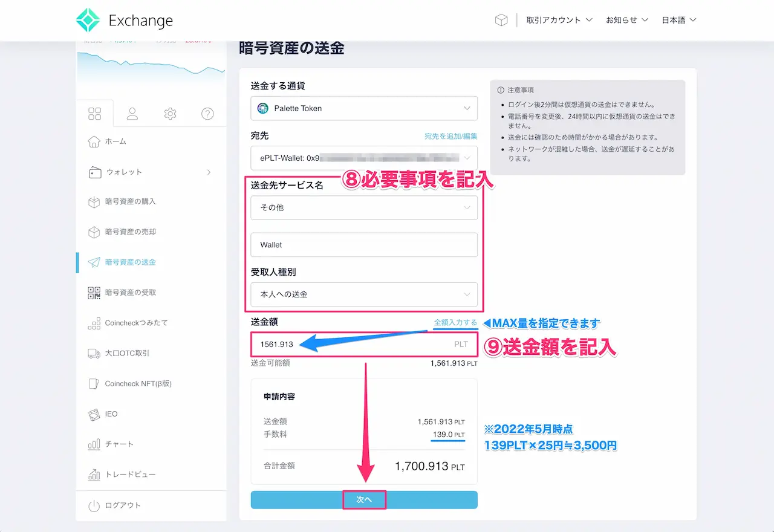The height and width of the screenshot is (532, 774).
Task: Click the price chart thumbnail in the sidebar
Action: click(x=151, y=63)
